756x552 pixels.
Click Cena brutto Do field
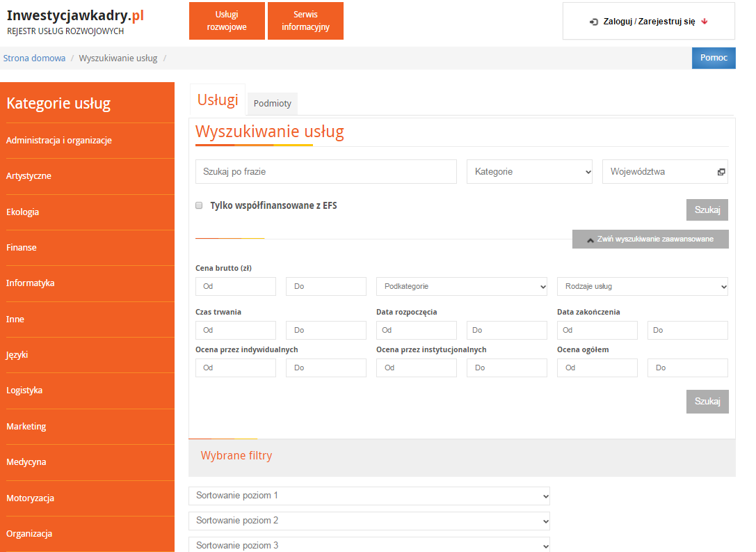click(x=326, y=286)
